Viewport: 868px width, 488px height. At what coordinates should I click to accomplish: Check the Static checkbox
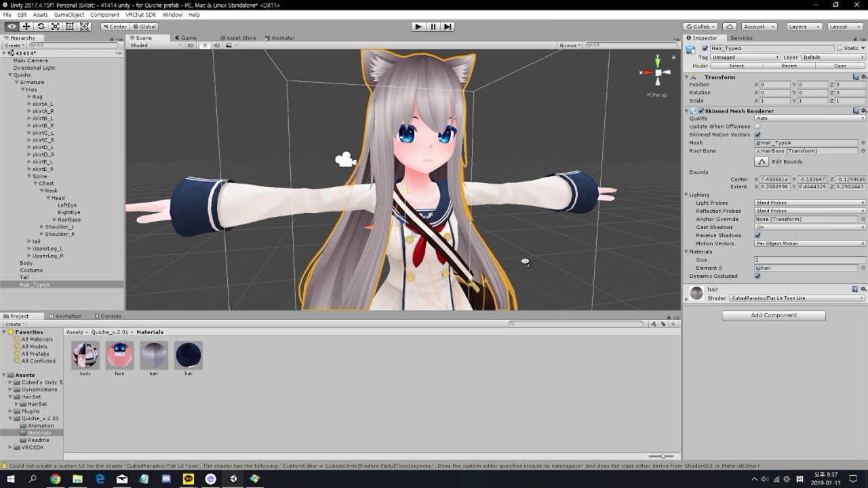(840, 49)
